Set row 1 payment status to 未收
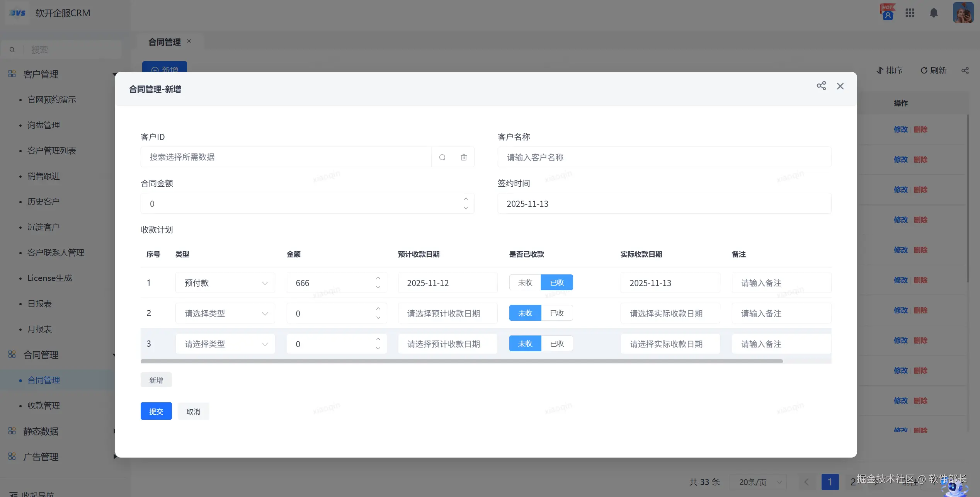Image resolution: width=980 pixels, height=497 pixels. 525,283
